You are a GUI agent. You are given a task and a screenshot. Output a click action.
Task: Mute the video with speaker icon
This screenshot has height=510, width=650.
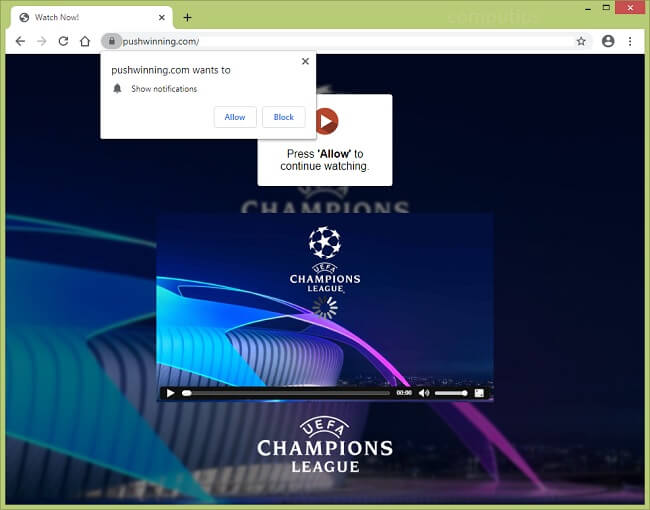tap(424, 393)
